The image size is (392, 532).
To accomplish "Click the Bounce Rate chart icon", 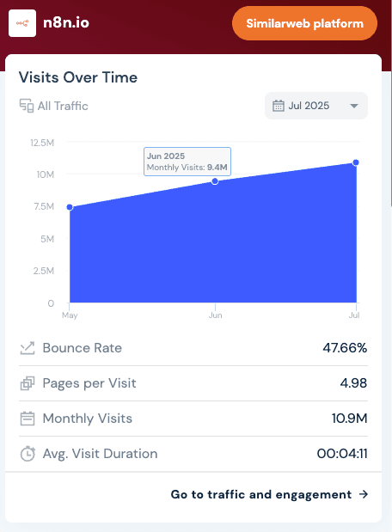I will 28,348.
